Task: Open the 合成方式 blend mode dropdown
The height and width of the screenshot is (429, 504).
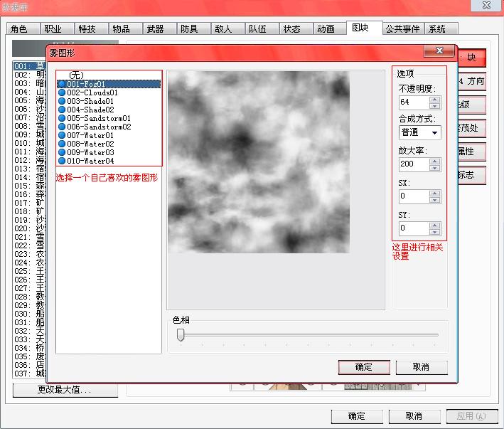Action: coord(420,132)
